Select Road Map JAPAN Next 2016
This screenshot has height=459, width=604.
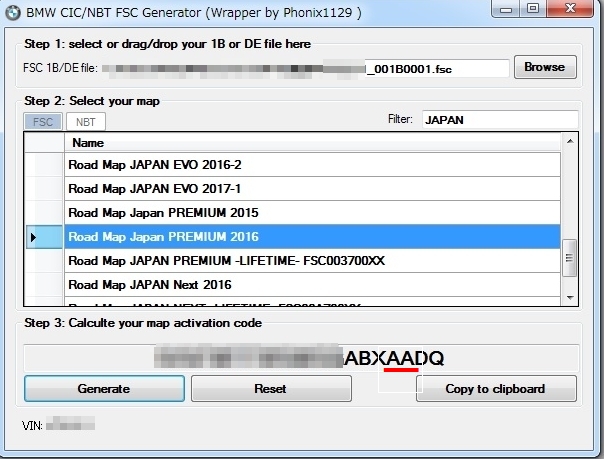[312, 285]
